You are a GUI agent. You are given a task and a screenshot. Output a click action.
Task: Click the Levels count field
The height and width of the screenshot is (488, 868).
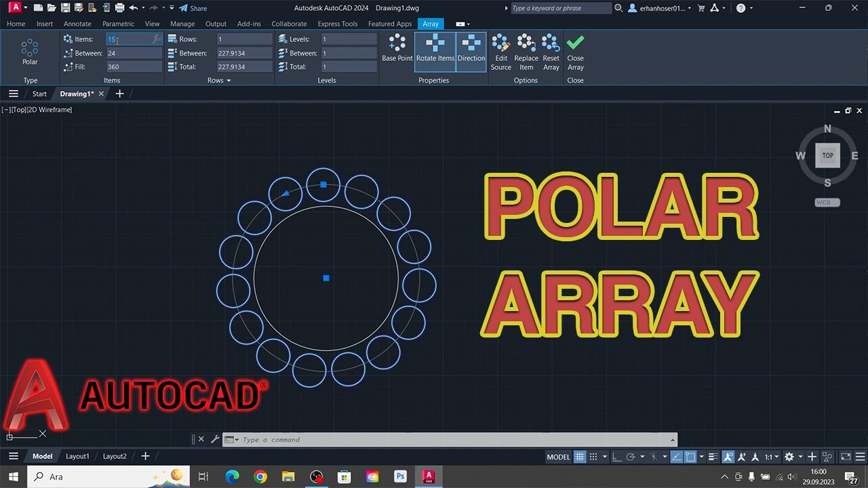click(x=349, y=39)
